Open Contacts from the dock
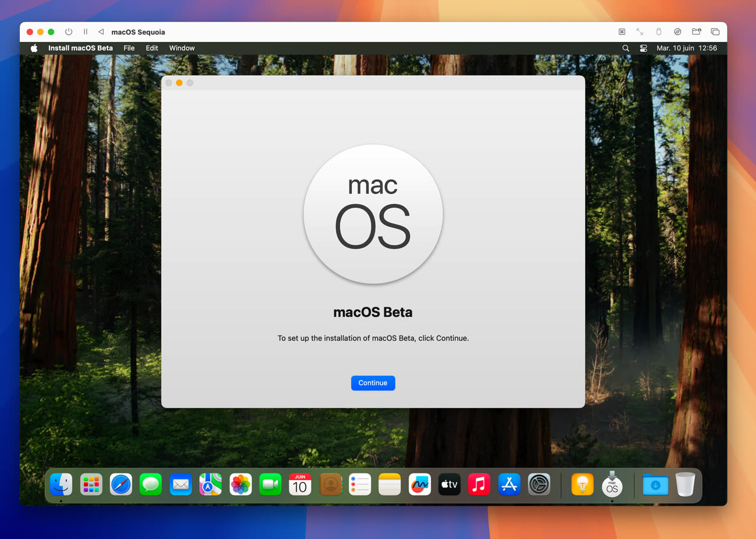756x539 pixels. pyautogui.click(x=330, y=484)
